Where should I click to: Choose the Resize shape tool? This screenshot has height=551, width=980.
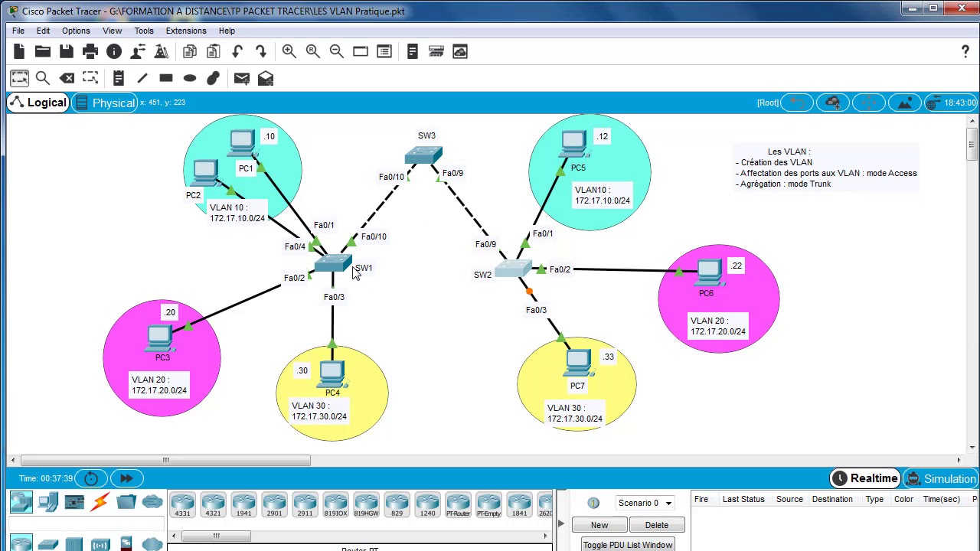tap(90, 78)
